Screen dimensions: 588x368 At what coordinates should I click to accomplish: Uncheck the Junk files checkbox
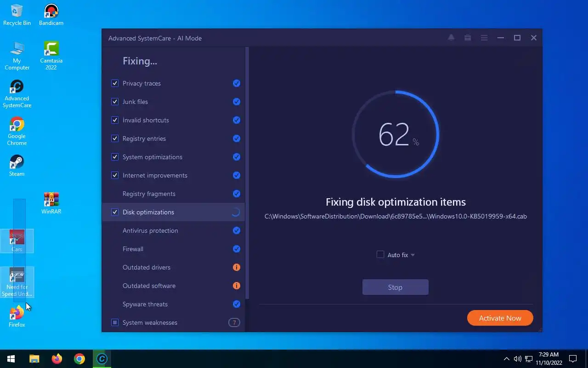point(115,102)
